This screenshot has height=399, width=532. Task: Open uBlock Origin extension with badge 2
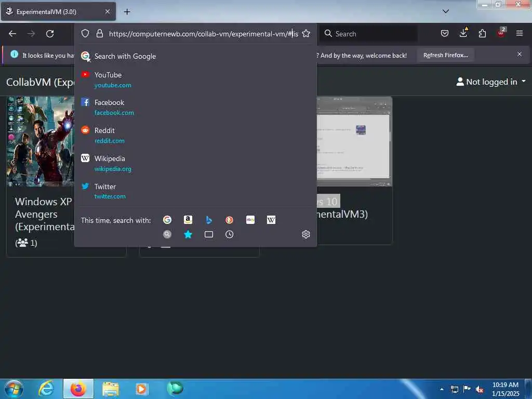click(501, 33)
